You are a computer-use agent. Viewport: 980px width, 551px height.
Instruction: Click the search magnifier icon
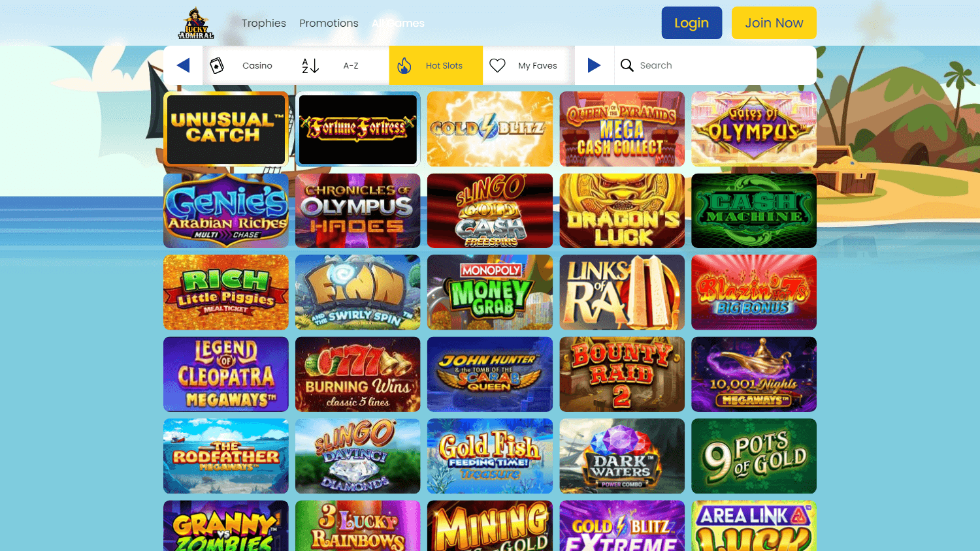click(627, 65)
